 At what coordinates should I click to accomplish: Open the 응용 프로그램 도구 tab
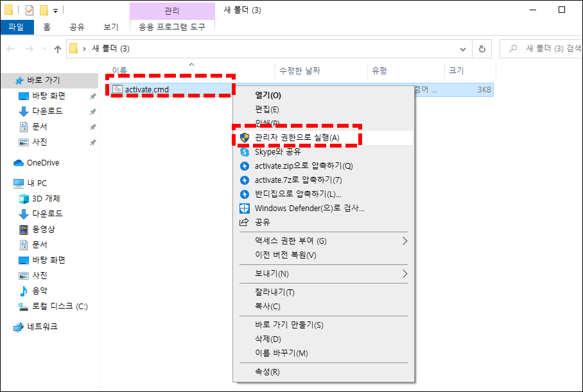(172, 27)
